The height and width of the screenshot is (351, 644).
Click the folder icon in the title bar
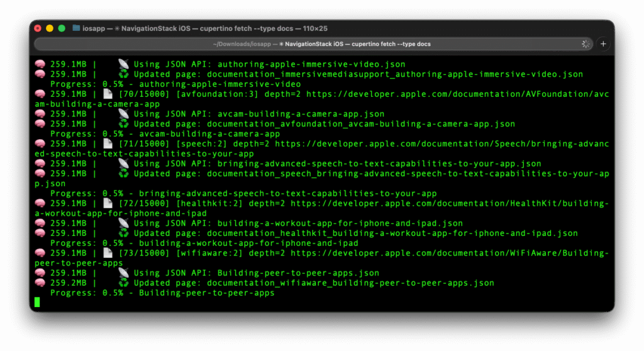tap(76, 28)
